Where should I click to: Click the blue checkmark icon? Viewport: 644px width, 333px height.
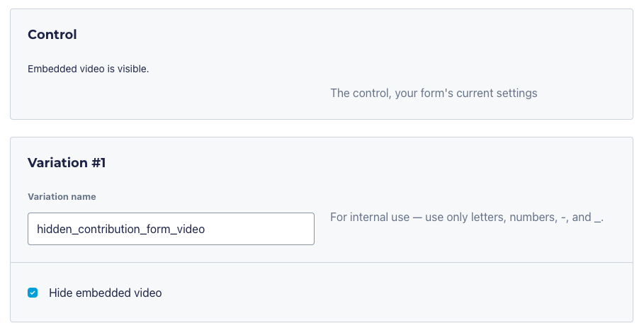33,293
